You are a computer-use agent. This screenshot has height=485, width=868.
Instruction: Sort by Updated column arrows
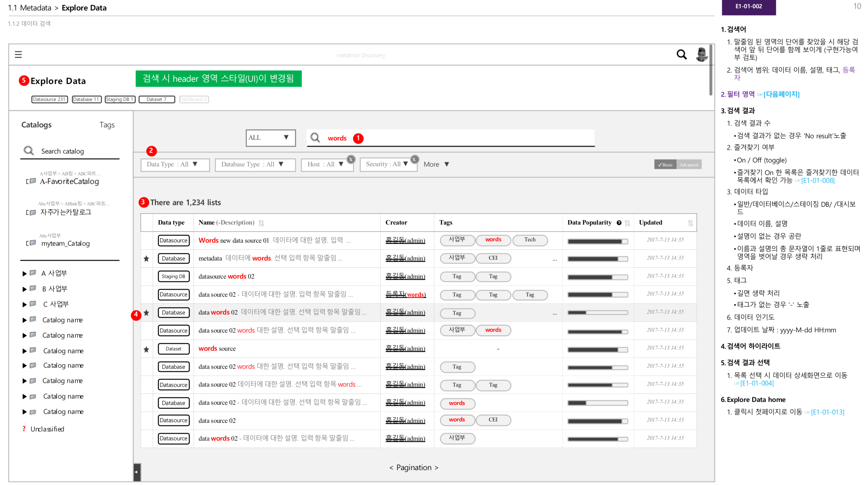coord(691,223)
